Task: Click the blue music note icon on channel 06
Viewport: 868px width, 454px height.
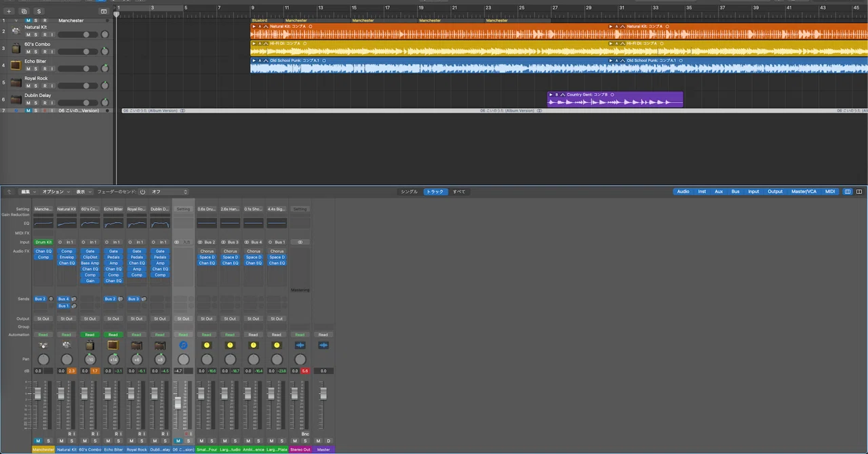Action: 183,346
